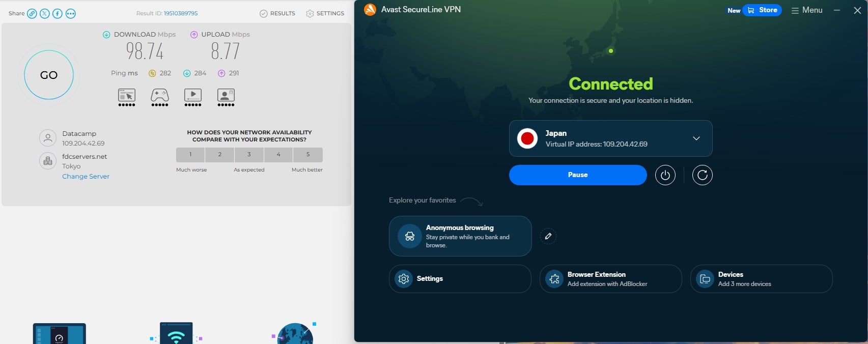Screen dimensions: 868x344
Task: Open Result ID 19510389795 link
Action: [x=181, y=13]
